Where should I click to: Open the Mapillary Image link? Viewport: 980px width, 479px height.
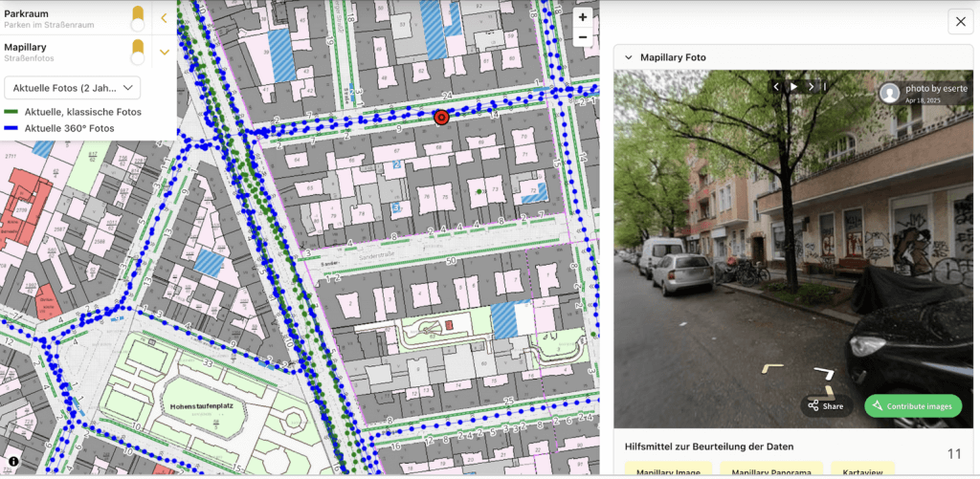(x=669, y=469)
